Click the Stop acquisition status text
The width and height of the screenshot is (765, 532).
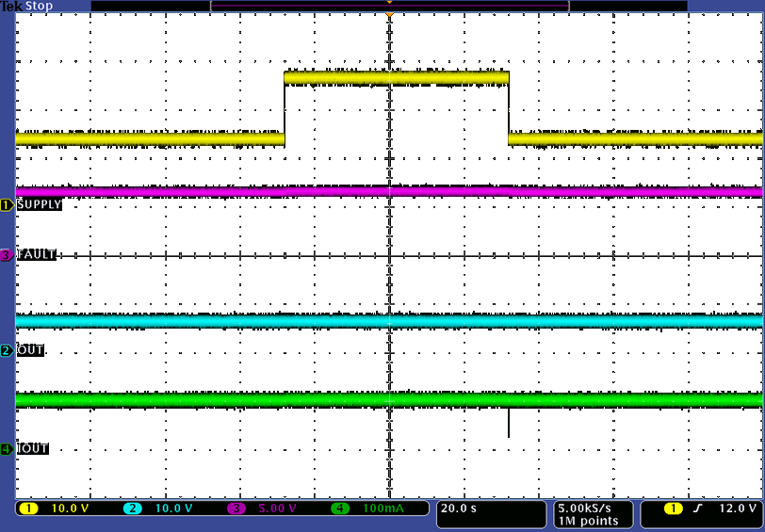pos(38,6)
